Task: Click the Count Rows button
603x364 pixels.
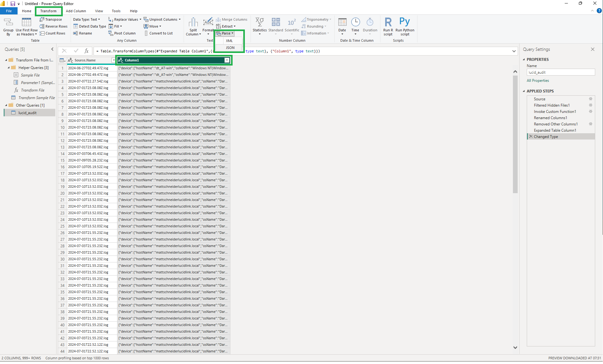Action: click(x=52, y=33)
